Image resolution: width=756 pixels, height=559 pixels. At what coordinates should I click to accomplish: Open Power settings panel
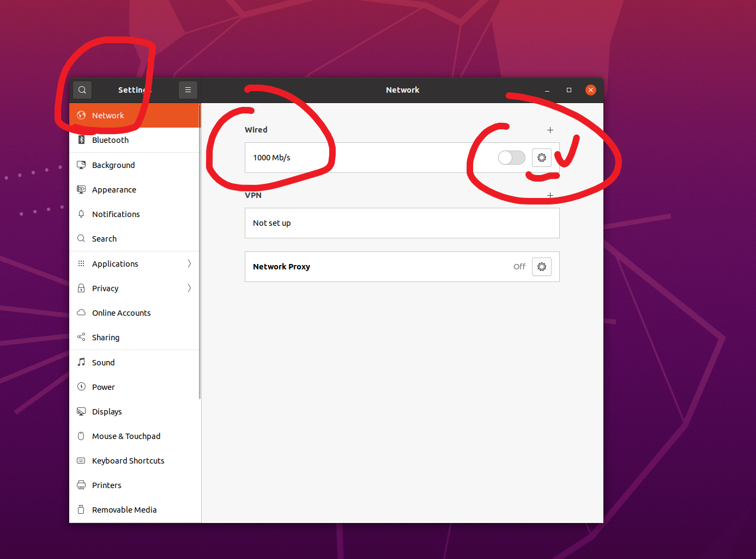(135, 387)
